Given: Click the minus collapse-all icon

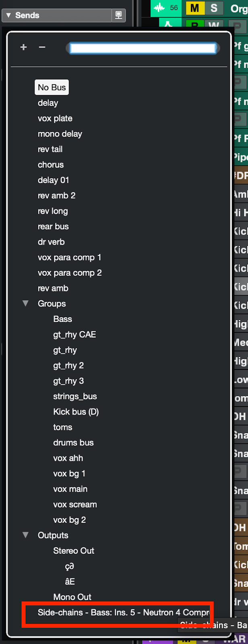Looking at the screenshot, I should tap(42, 47).
